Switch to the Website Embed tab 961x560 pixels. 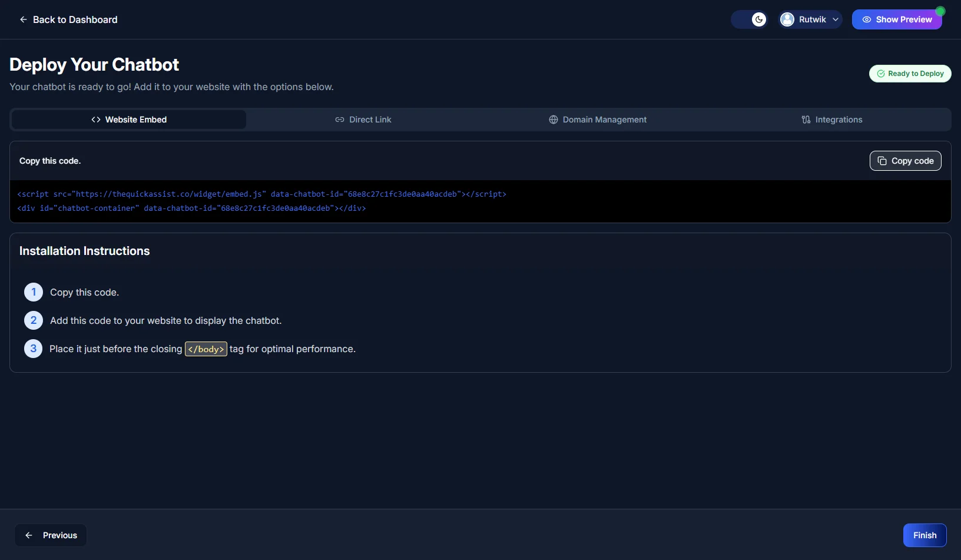pos(129,120)
